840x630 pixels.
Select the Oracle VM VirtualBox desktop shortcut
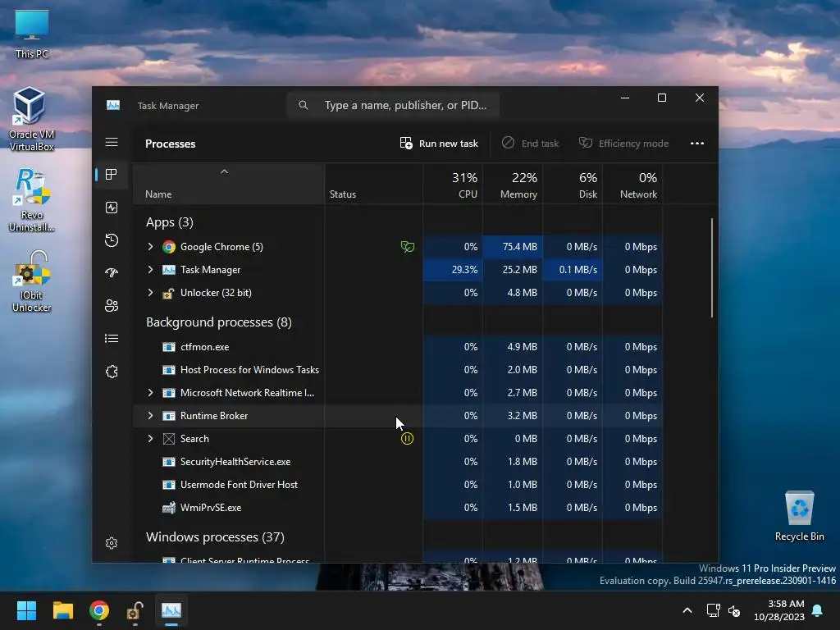click(32, 119)
